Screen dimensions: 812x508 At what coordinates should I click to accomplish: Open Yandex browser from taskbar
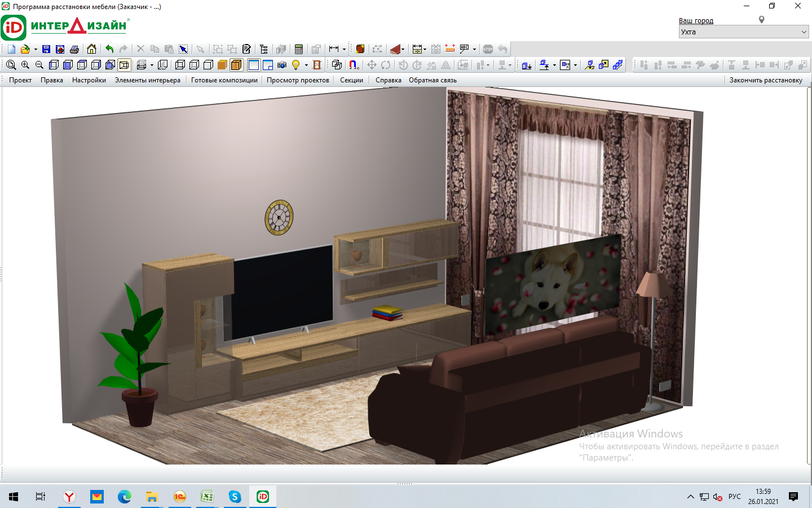click(x=69, y=497)
